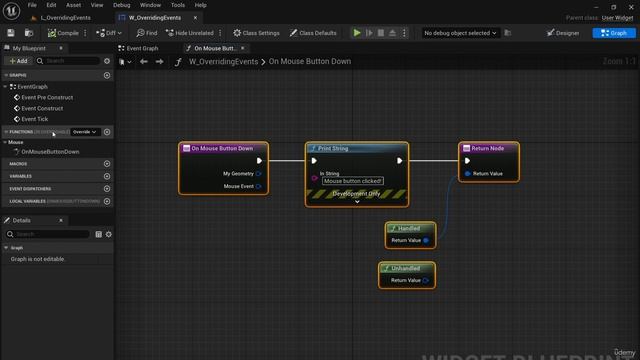Compile the widget blueprint
Screen dimensions: 640x360
click(63, 33)
